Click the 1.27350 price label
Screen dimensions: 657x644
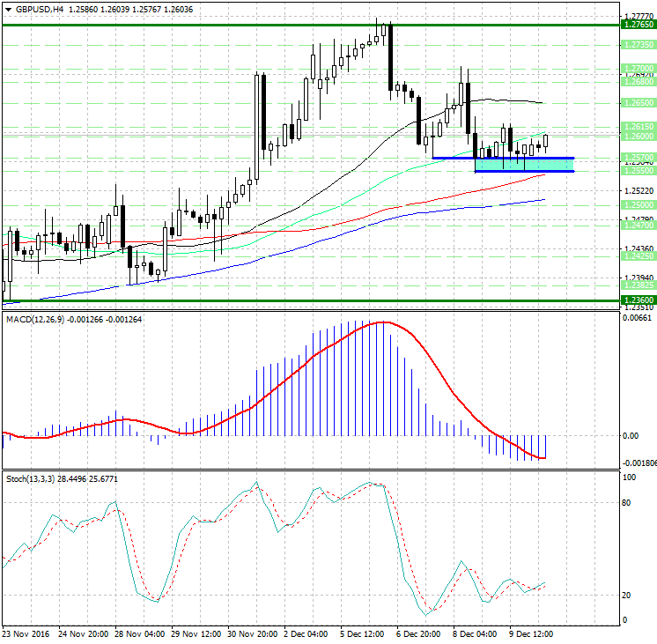click(x=637, y=44)
